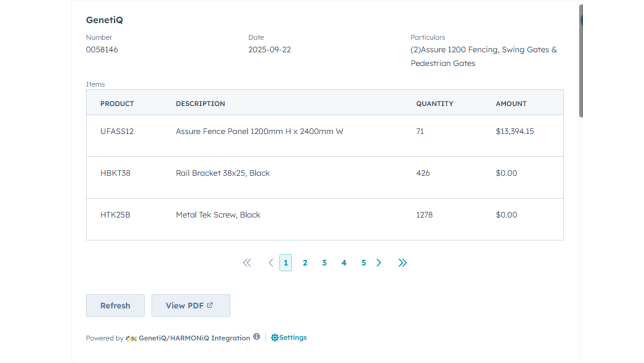Advance to next page with right chevron icon

coord(379,262)
